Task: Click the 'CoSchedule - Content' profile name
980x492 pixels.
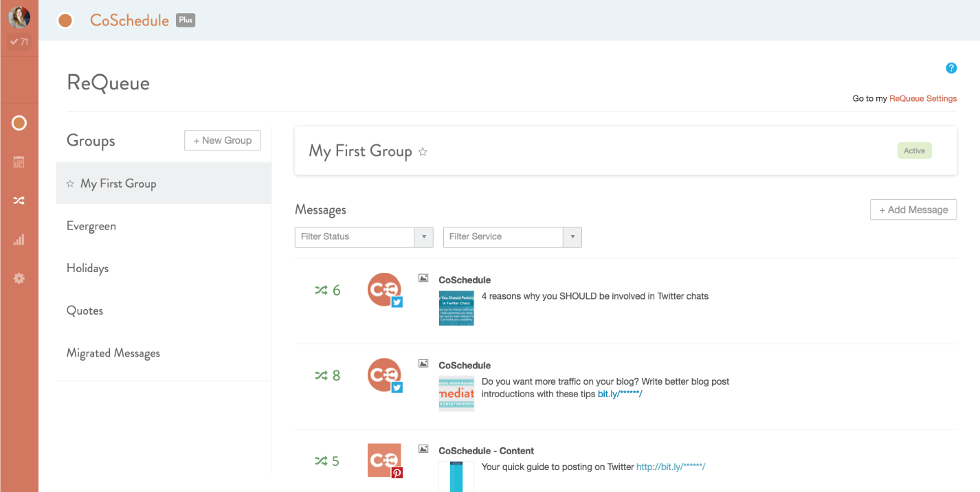Action: tap(487, 451)
